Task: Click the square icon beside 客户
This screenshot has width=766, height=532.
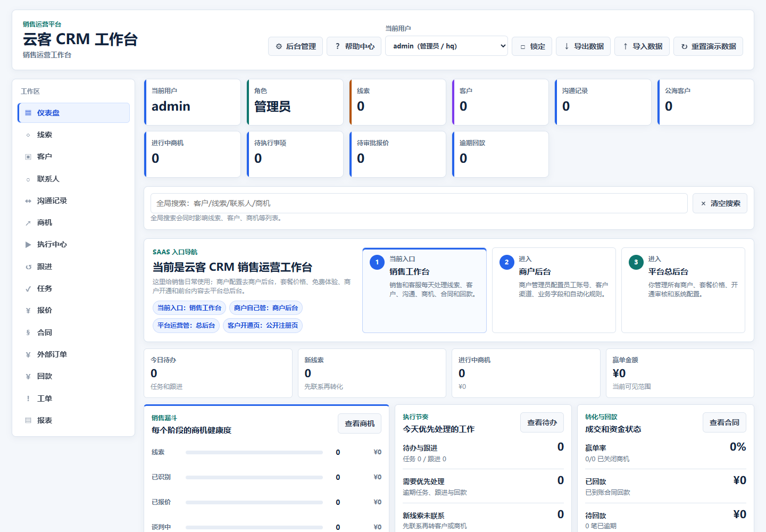Action: [28, 157]
